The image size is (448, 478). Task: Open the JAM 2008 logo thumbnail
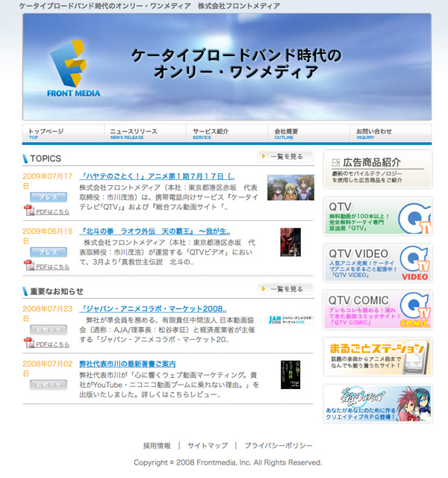pyautogui.click(x=290, y=320)
